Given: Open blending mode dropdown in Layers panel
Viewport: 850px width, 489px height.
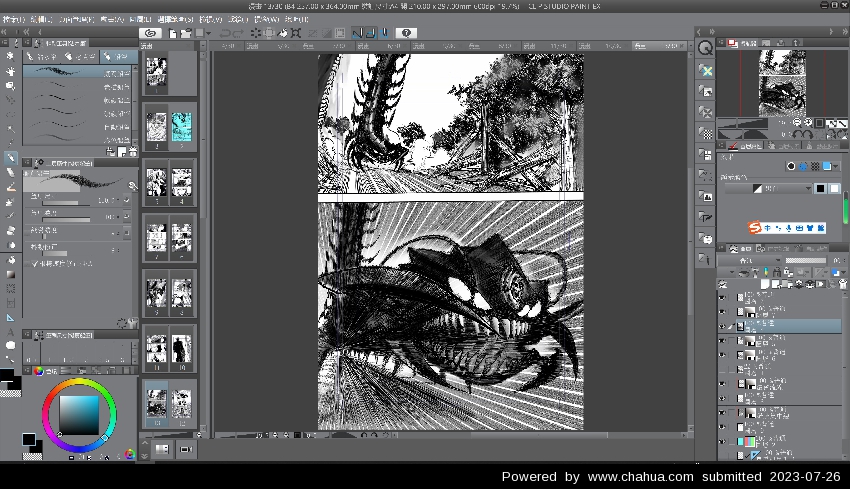Looking at the screenshot, I should pyautogui.click(x=749, y=260).
